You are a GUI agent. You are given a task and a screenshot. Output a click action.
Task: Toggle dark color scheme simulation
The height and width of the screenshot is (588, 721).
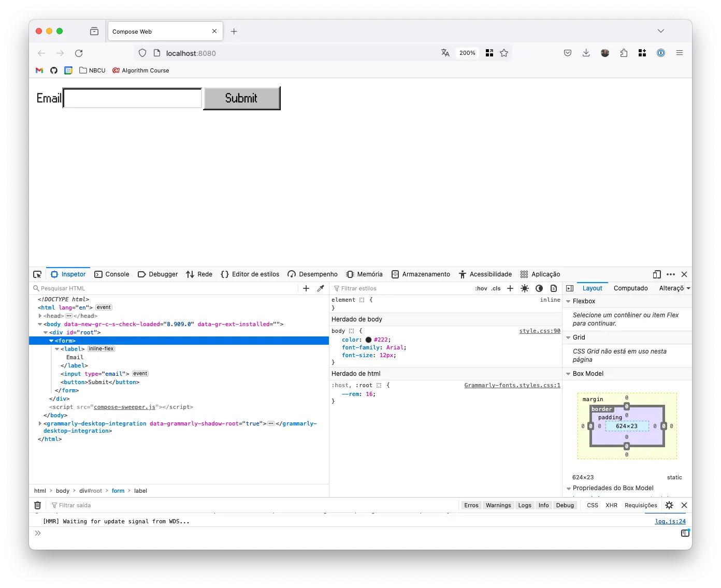point(539,288)
